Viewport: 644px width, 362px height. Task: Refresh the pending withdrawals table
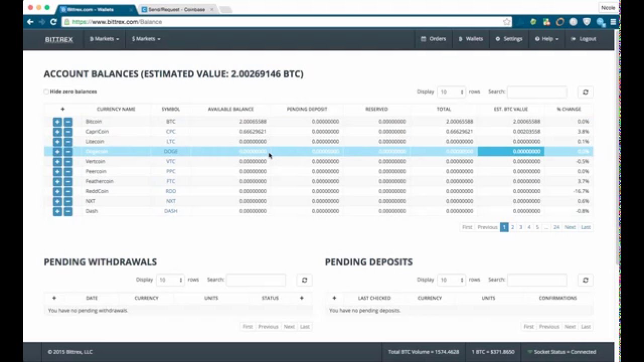[x=304, y=280]
